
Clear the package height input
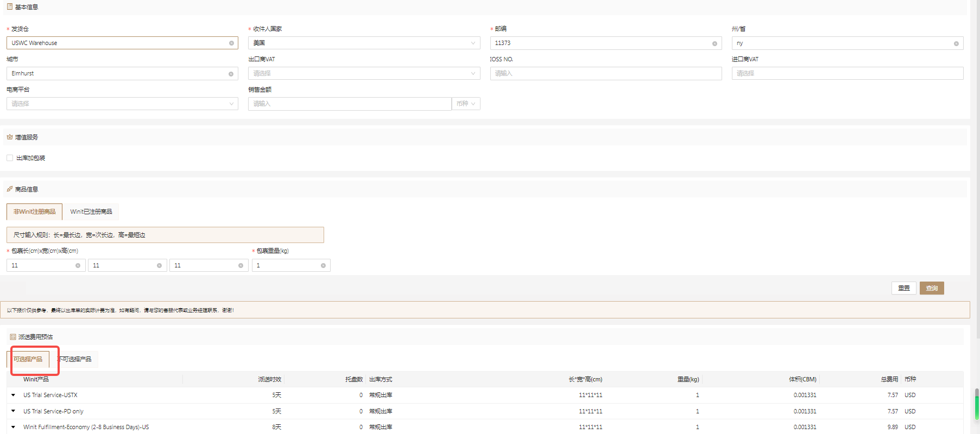241,265
